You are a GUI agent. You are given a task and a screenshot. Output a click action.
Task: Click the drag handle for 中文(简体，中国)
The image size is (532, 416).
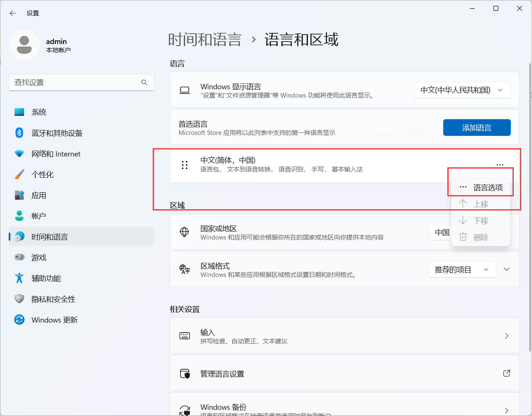point(185,165)
